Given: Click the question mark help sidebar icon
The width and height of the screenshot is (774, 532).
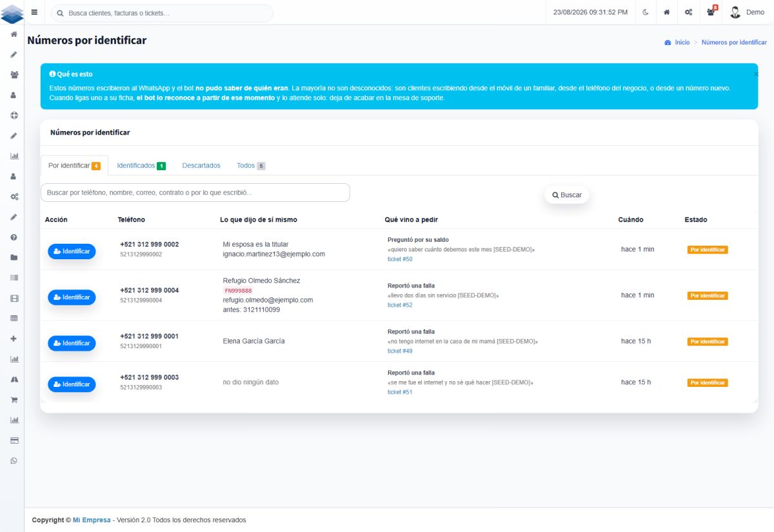Looking at the screenshot, I should [14, 237].
